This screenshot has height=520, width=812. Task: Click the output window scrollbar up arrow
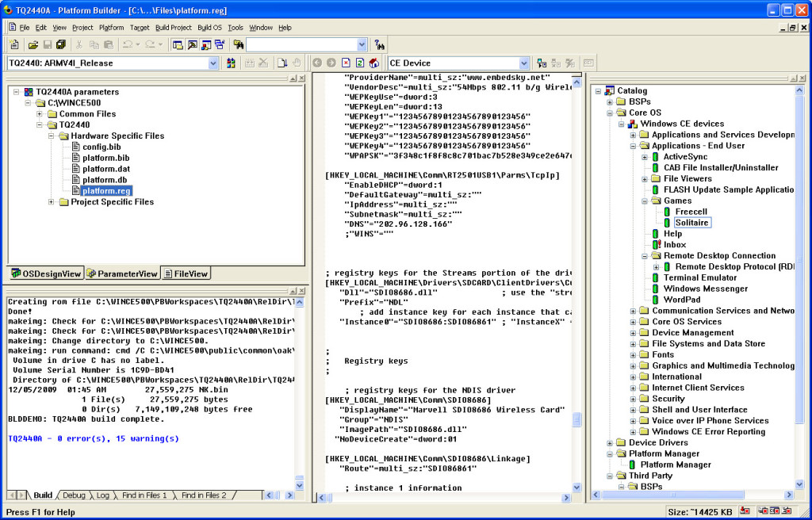point(299,302)
